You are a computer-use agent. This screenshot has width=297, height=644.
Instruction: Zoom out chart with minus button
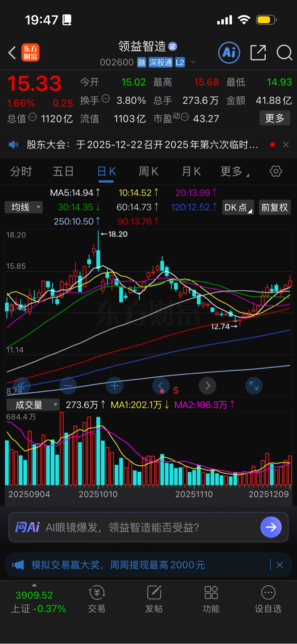click(x=68, y=386)
